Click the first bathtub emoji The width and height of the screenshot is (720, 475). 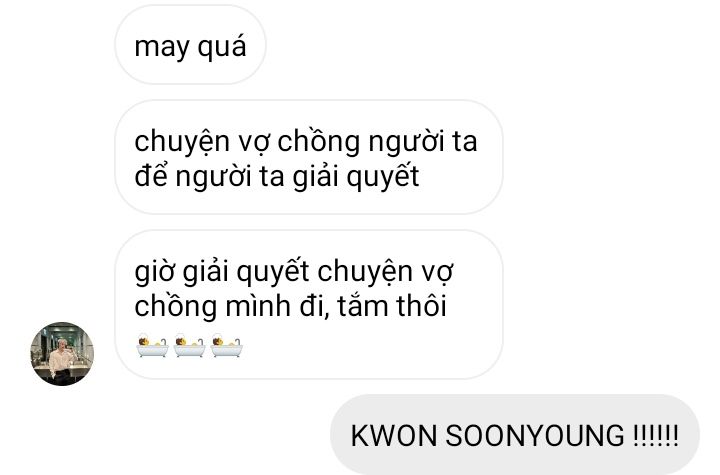pos(152,347)
